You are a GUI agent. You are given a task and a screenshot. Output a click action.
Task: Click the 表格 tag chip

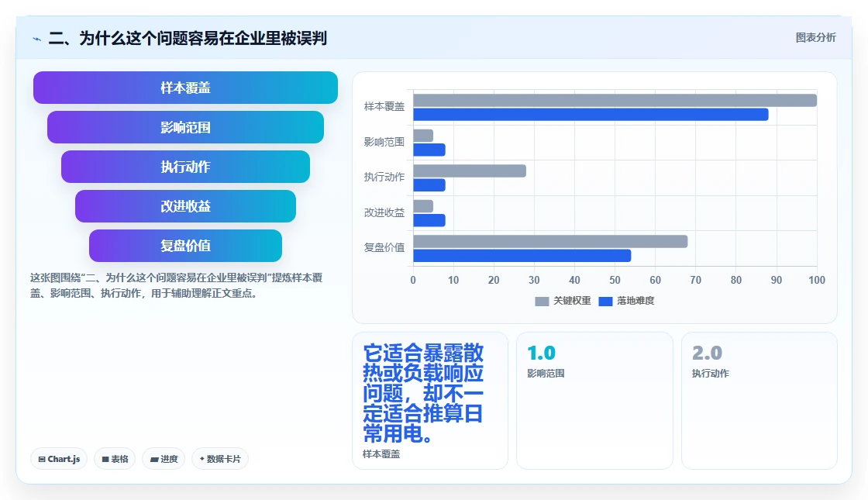click(115, 459)
